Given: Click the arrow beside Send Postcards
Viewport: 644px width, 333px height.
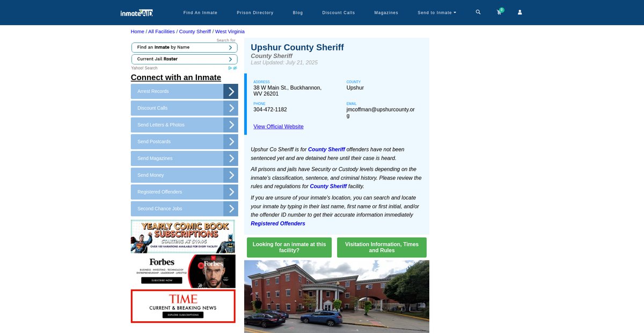Looking at the screenshot, I should [x=231, y=141].
